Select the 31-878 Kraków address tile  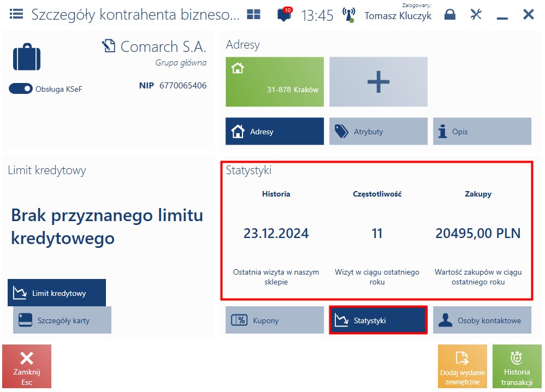click(x=275, y=82)
